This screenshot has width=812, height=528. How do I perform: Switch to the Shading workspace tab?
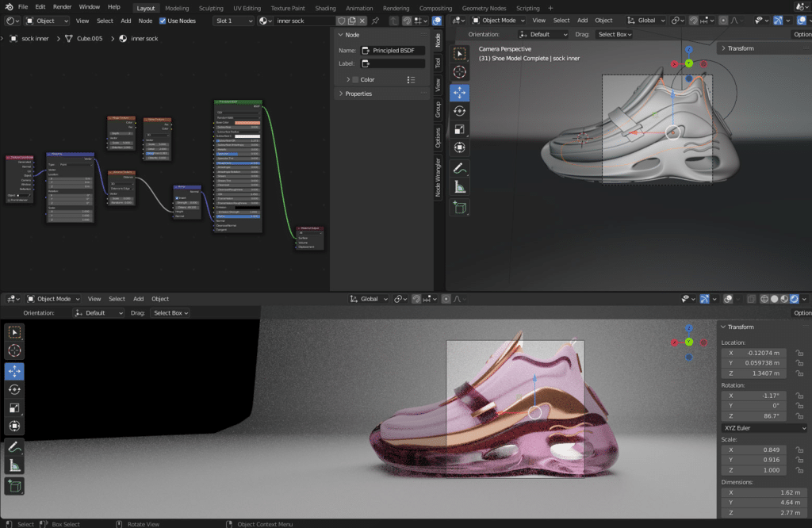(x=325, y=8)
